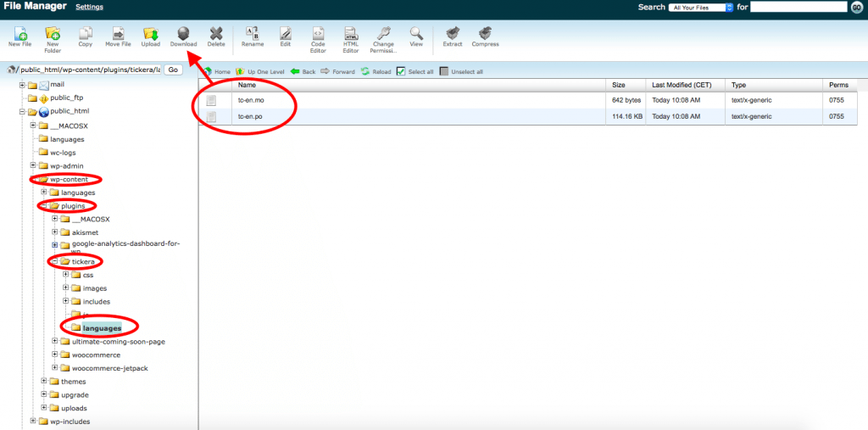Expand the themes folder node
The height and width of the screenshot is (430, 868).
click(x=44, y=382)
